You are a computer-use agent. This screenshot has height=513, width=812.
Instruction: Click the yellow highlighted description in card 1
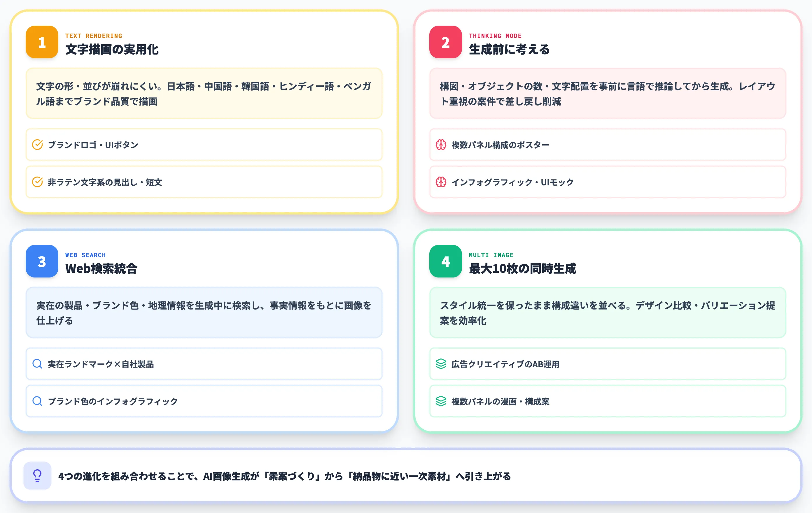tap(203, 94)
